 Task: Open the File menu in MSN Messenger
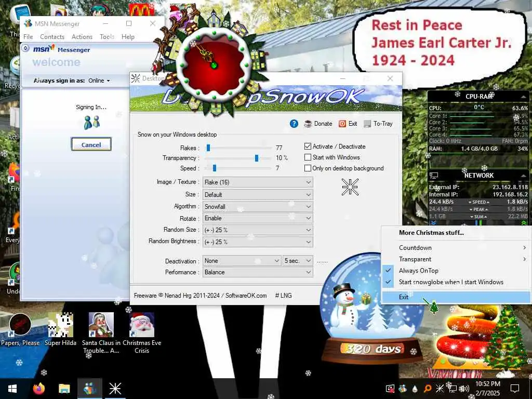pyautogui.click(x=28, y=37)
